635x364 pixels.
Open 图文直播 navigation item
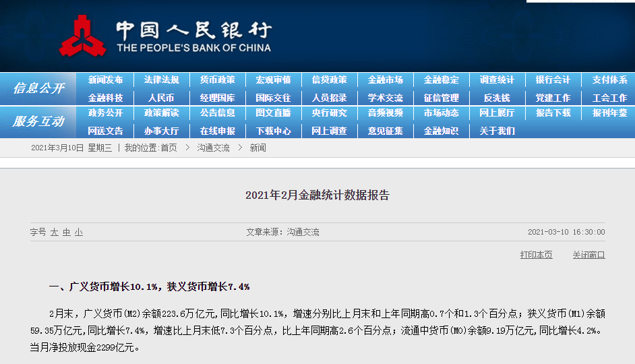[x=274, y=113]
